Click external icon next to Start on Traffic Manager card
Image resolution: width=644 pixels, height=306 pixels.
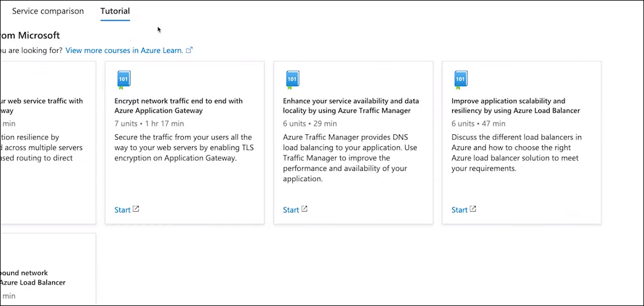pyautogui.click(x=304, y=209)
